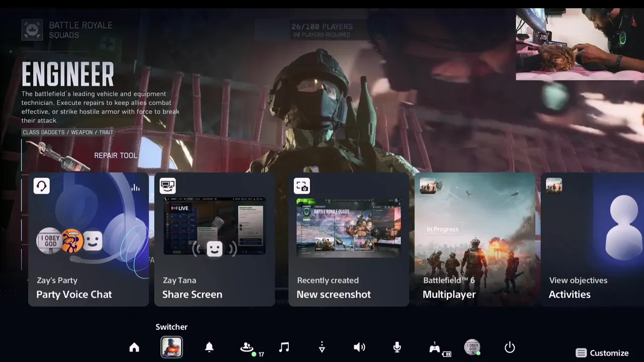This screenshot has height=362, width=644.
Task: Toggle the microphone mute icon
Action: (397, 347)
